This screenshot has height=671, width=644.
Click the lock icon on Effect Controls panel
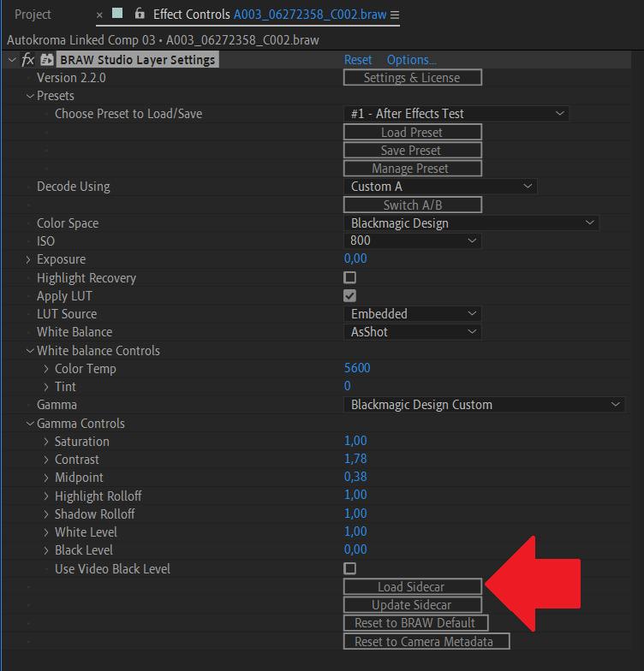click(140, 15)
